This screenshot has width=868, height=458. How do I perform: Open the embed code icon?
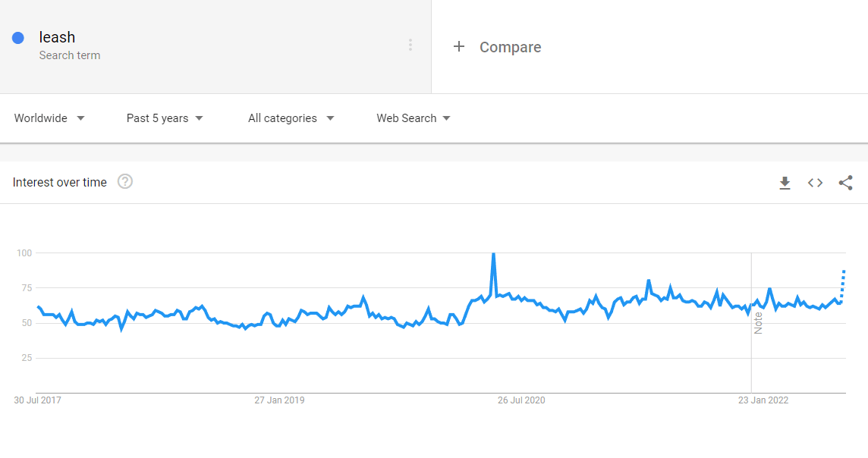click(815, 183)
